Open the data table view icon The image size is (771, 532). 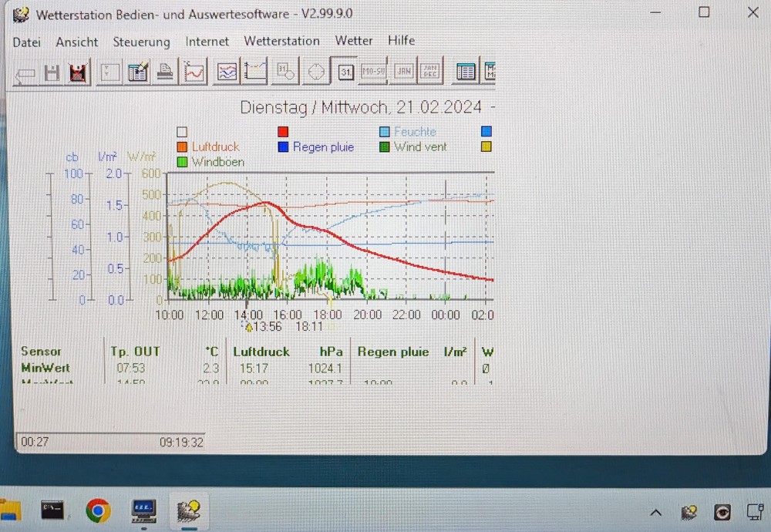click(x=466, y=72)
